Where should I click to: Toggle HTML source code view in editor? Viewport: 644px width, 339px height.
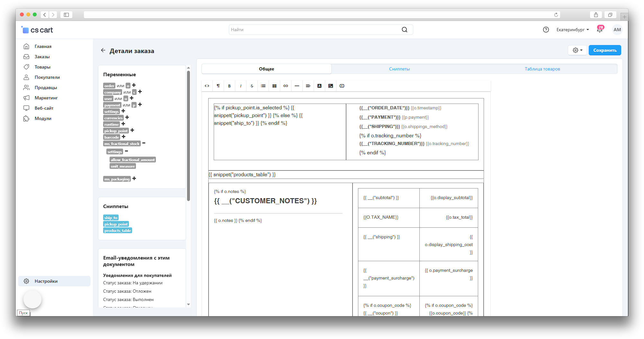point(207,86)
